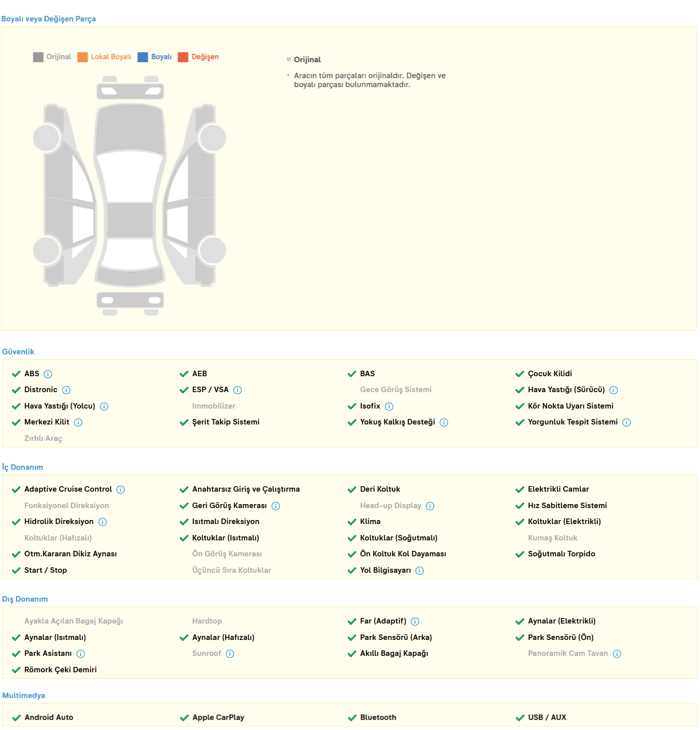Click the Dış Donanım section heading
This screenshot has height=730, width=700.
pyautogui.click(x=25, y=599)
